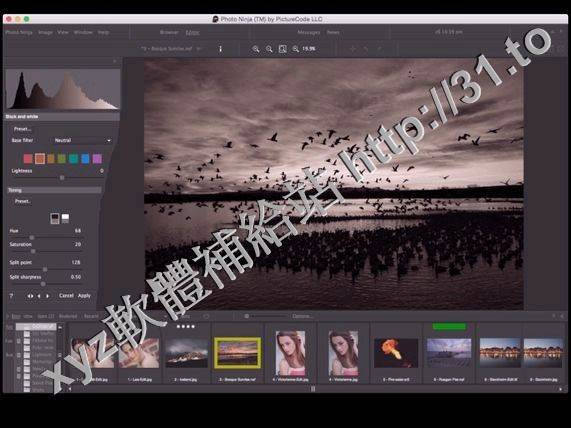Select the Recent filter tab
571x428 pixels.
(91, 316)
